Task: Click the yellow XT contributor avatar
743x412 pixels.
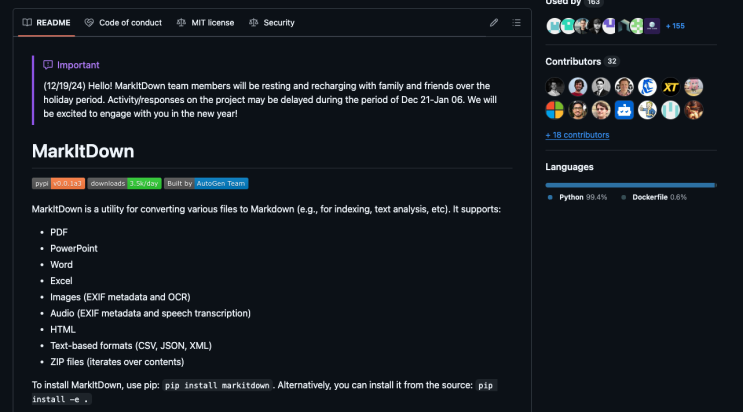Action: coord(671,87)
